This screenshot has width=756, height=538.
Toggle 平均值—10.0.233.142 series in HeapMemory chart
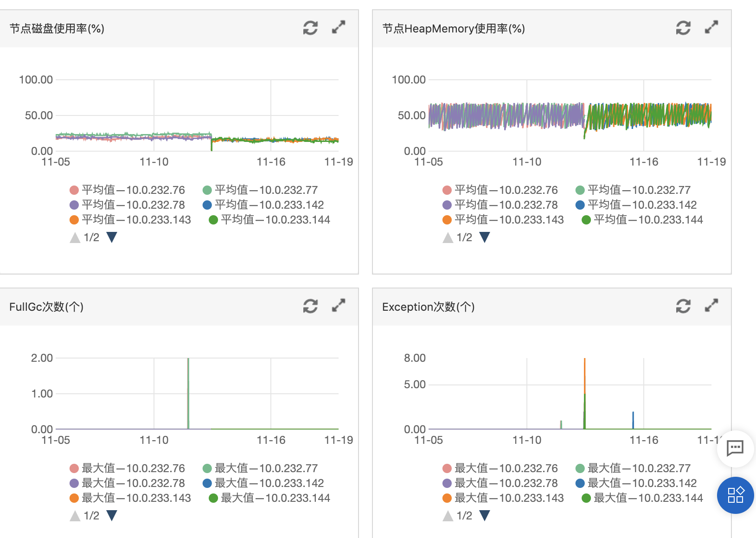(x=636, y=205)
